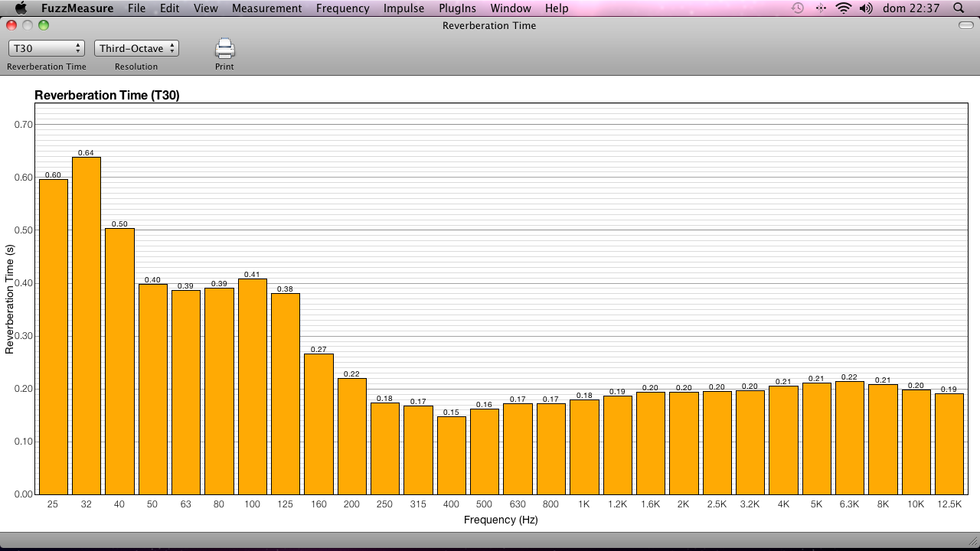The image size is (980, 551).
Task: Click the 0.64 value label
Action: click(x=87, y=153)
